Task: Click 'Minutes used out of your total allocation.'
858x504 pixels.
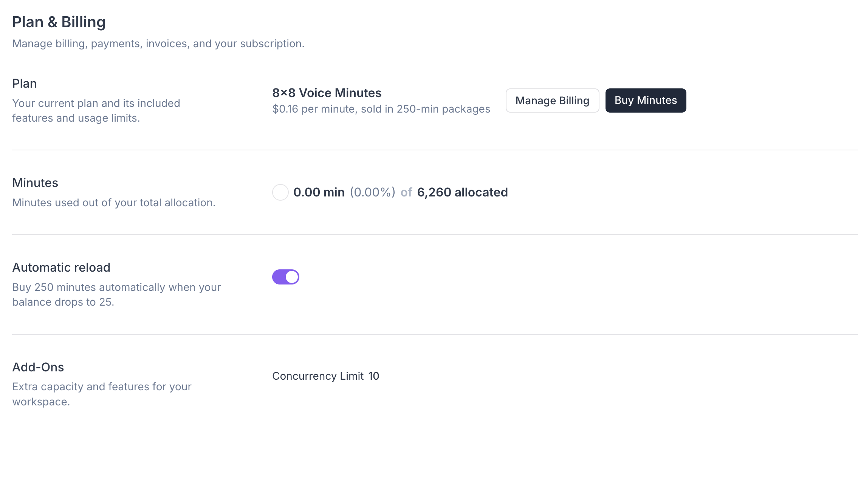Action: [114, 203]
